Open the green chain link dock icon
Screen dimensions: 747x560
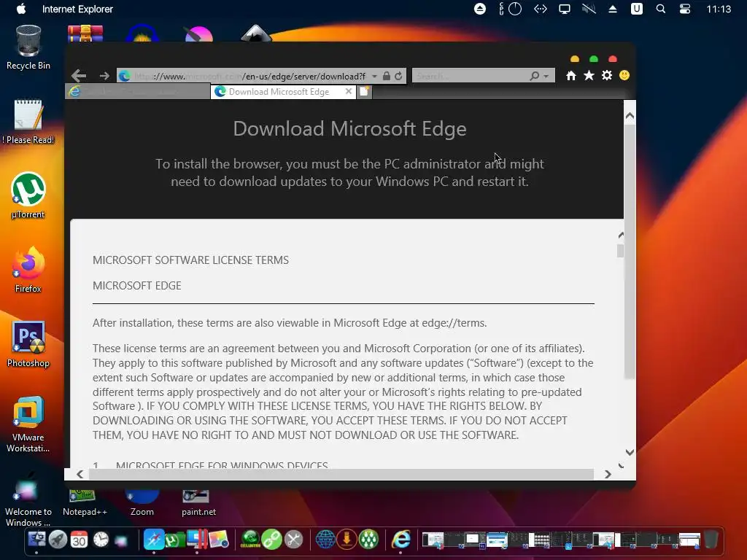pyautogui.click(x=272, y=540)
